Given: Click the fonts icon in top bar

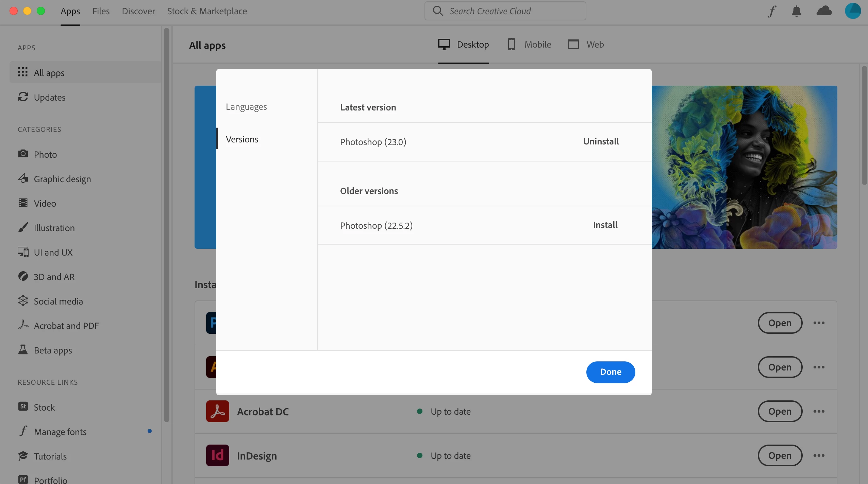Looking at the screenshot, I should coord(772,11).
